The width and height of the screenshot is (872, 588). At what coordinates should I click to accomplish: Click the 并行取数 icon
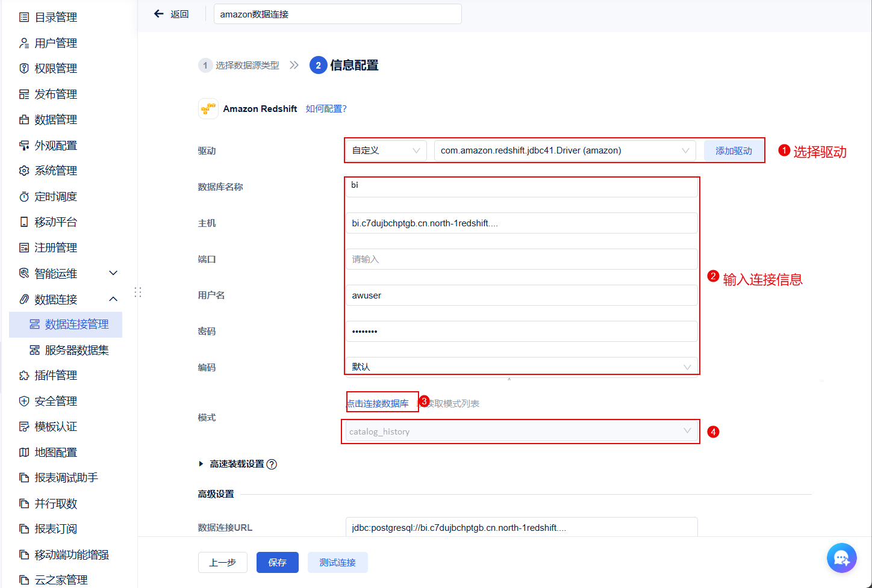point(24,503)
